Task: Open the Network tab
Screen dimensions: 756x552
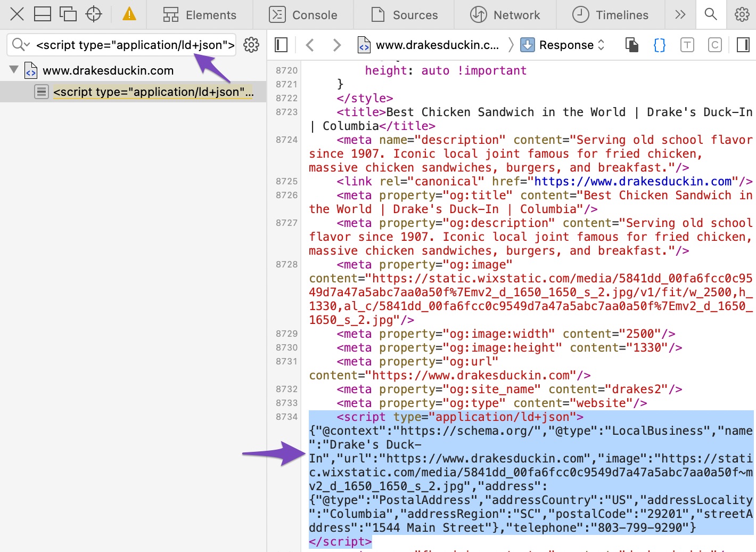Action: (505, 15)
